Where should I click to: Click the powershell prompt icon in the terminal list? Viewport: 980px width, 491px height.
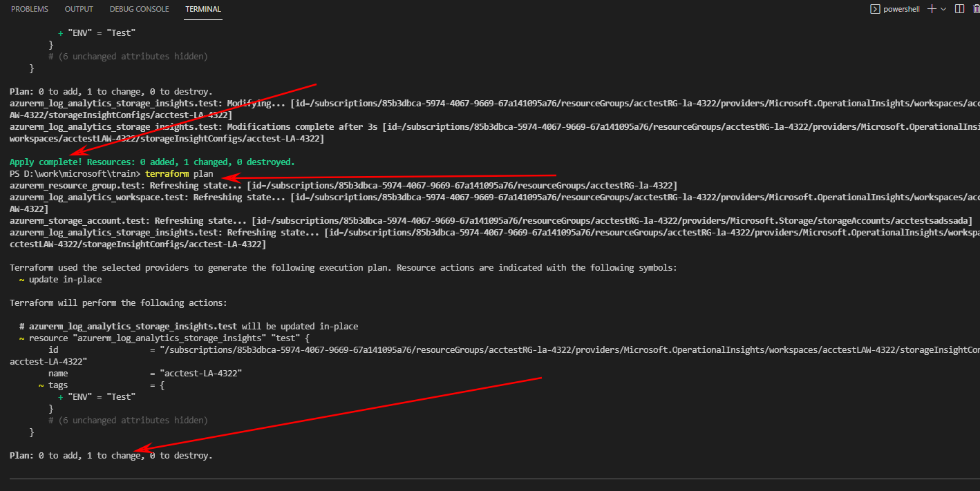tap(874, 8)
